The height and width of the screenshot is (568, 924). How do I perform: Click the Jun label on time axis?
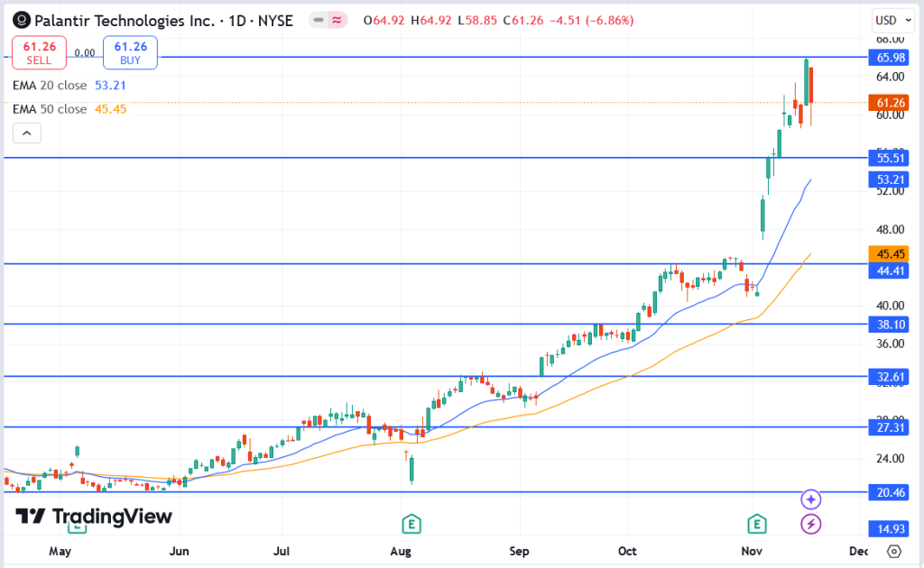(180, 552)
